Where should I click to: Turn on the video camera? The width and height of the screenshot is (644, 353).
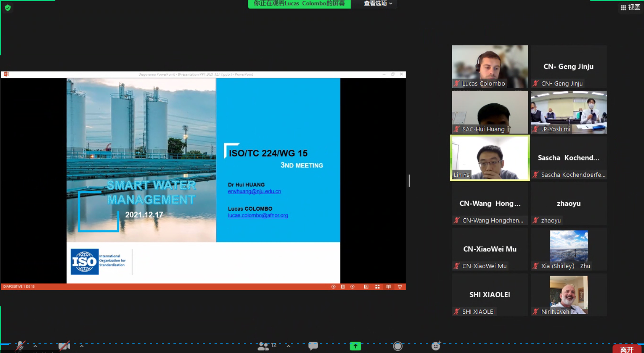[x=64, y=346]
